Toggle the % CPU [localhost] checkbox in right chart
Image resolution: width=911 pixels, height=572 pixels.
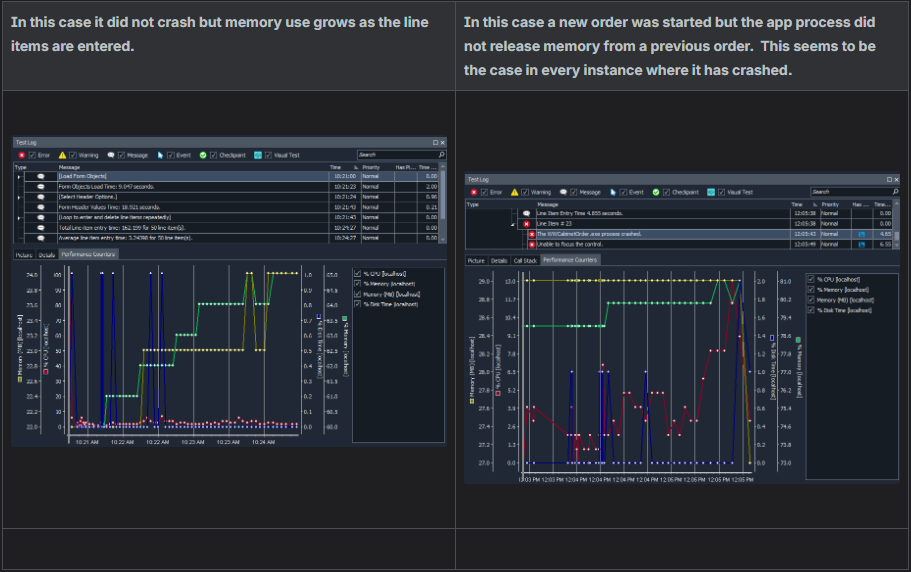click(x=810, y=279)
